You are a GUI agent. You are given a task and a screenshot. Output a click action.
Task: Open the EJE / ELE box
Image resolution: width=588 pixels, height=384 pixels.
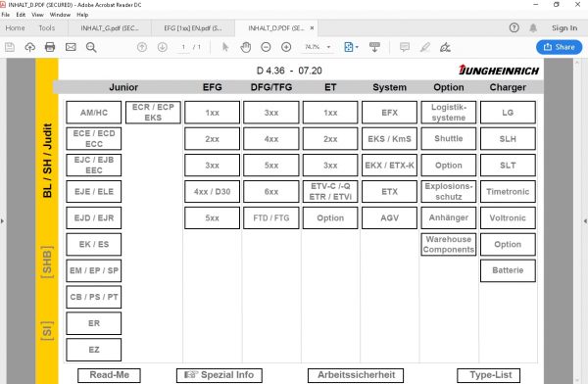(x=94, y=191)
